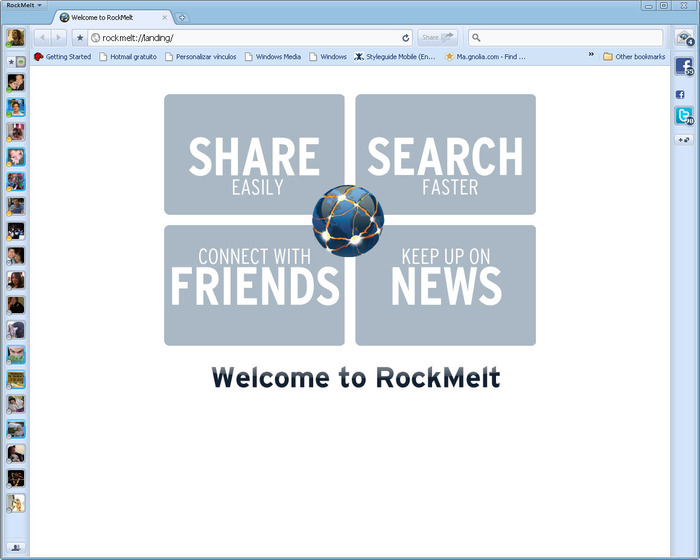Image resolution: width=700 pixels, height=560 pixels.
Task: Click the Welcome to RockMelt heading
Action: coord(356,378)
